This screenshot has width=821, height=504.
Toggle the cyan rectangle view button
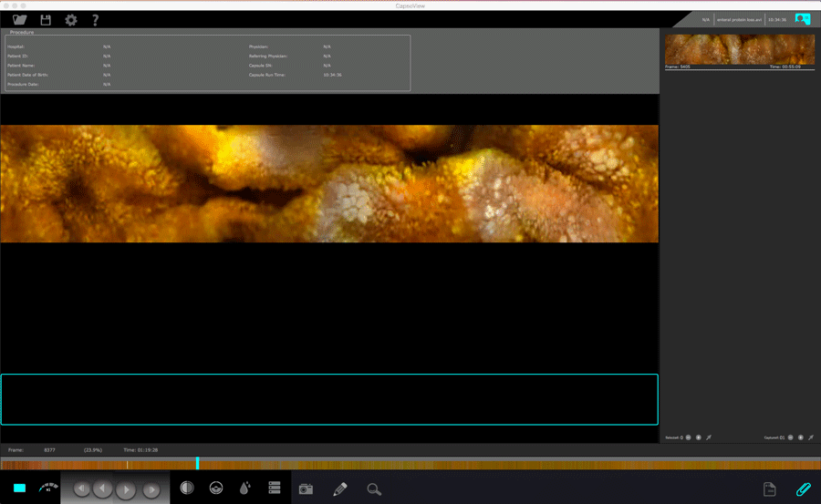[19, 489]
